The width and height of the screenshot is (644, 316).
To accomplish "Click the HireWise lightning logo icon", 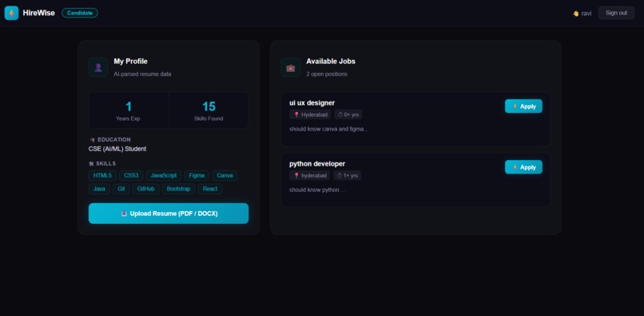I will coord(11,13).
